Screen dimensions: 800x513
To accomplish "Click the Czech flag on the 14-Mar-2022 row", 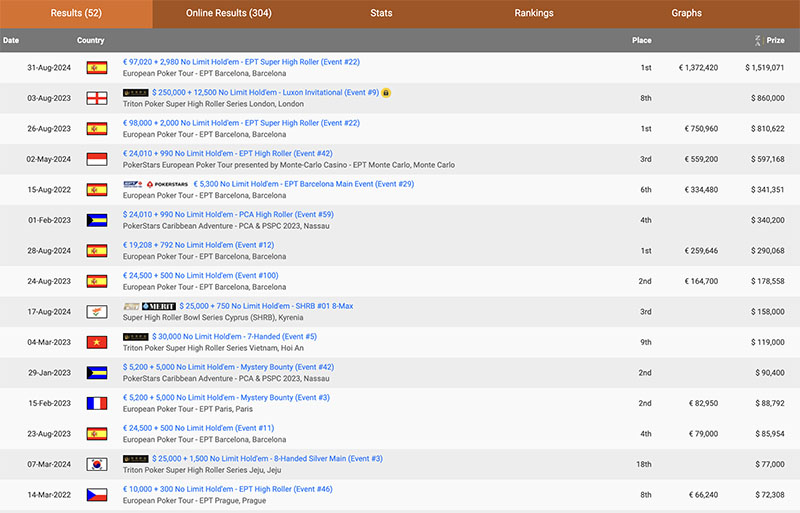I will point(96,495).
